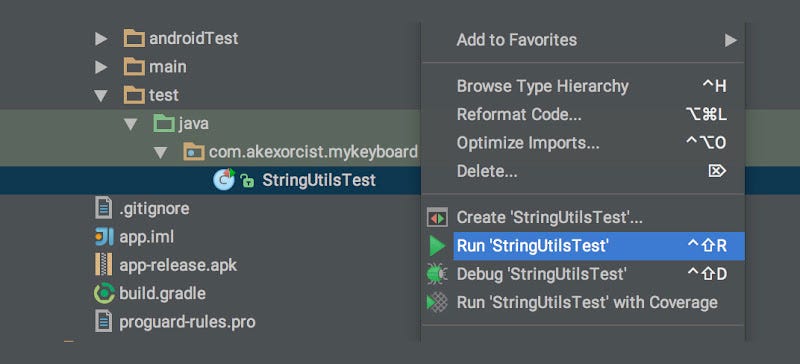Collapse the com.akexorcist.mykeyboard package arrow
The width and height of the screenshot is (800, 364).
[161, 152]
